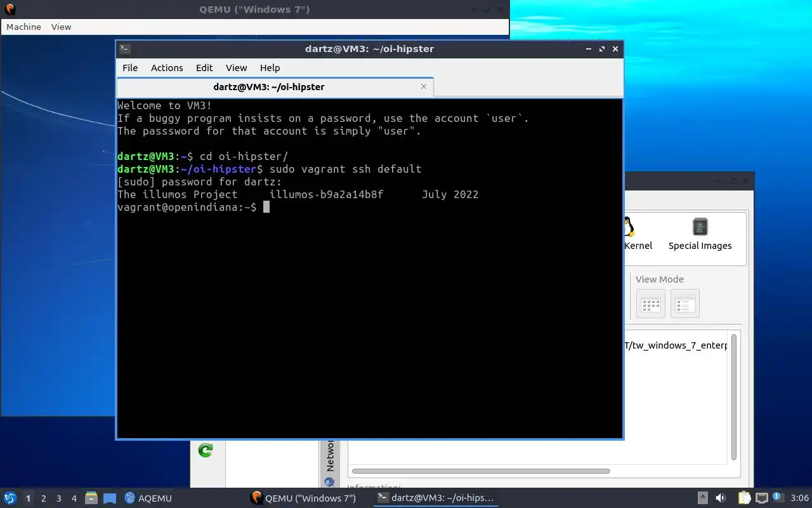
Task: Maximize the terminal window
Action: pyautogui.click(x=602, y=49)
